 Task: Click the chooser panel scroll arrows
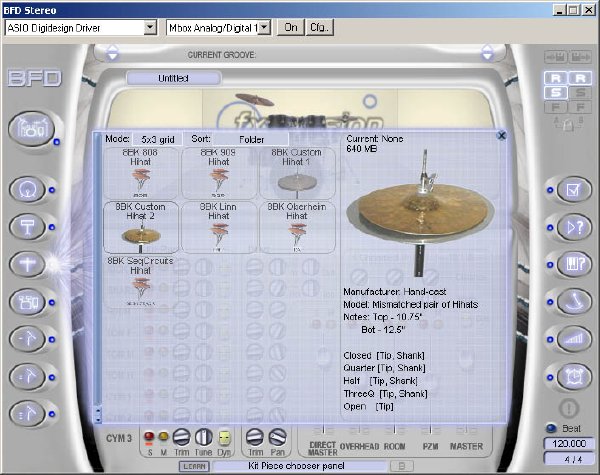98,414
